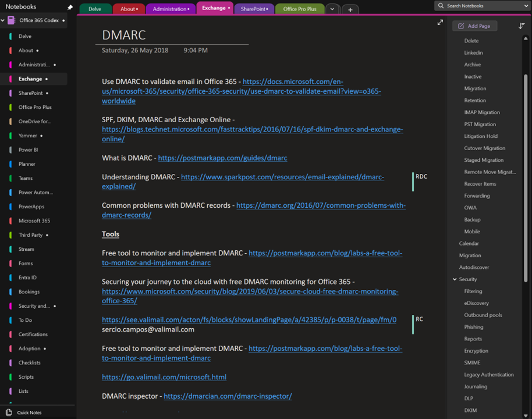Switch to the SharePoint section tab
This screenshot has width=532, height=419.
coord(255,9)
